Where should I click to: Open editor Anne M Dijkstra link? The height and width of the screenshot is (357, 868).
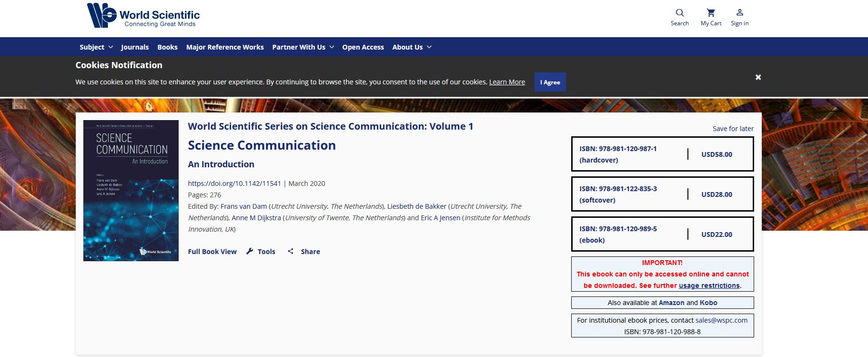tap(256, 218)
